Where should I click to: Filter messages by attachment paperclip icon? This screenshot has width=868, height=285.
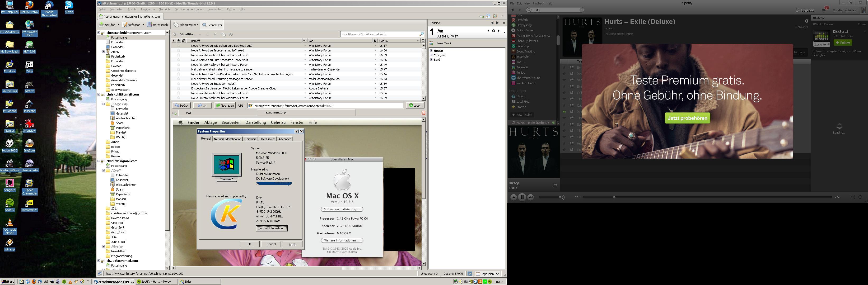(231, 34)
